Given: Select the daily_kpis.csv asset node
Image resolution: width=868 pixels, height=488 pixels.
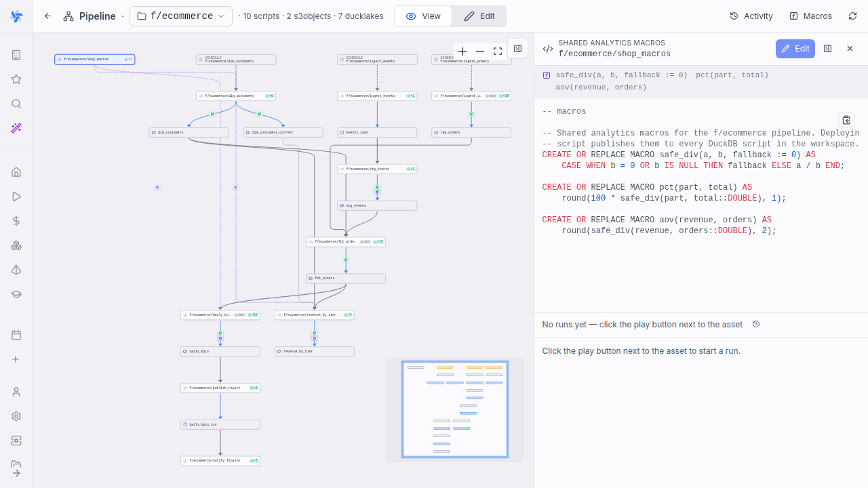Looking at the screenshot, I should tap(220, 425).
